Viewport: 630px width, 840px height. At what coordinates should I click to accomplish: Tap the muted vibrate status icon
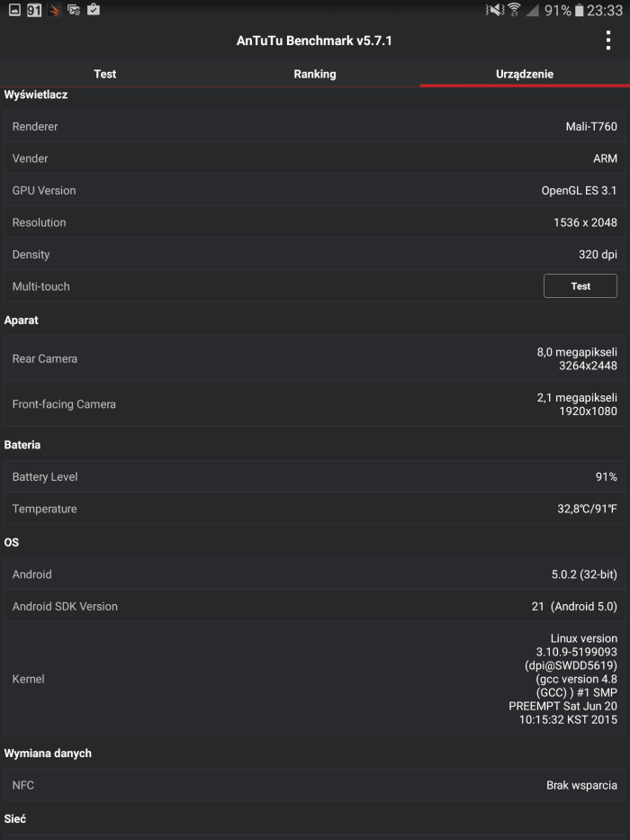[495, 10]
